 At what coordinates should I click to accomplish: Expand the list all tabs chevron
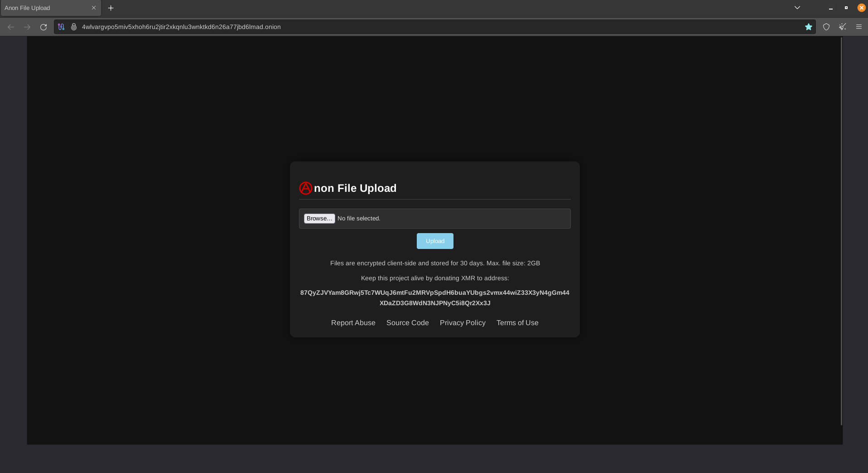pos(797,8)
